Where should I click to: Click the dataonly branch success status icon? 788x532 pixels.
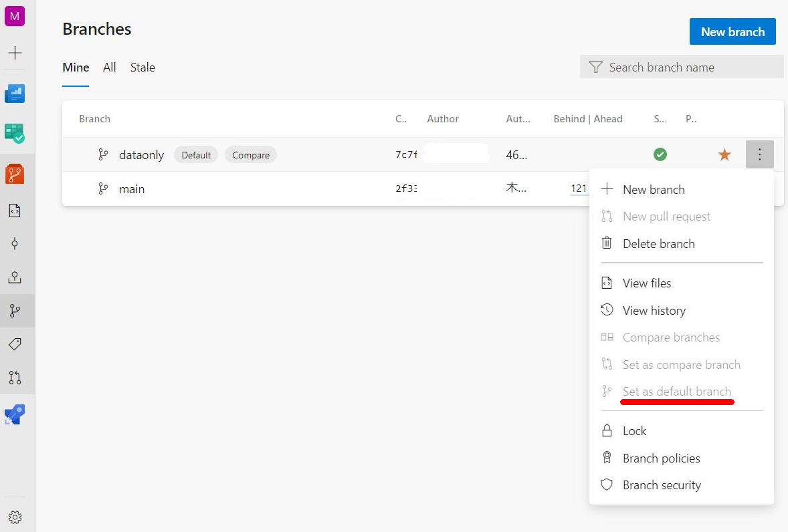(660, 154)
